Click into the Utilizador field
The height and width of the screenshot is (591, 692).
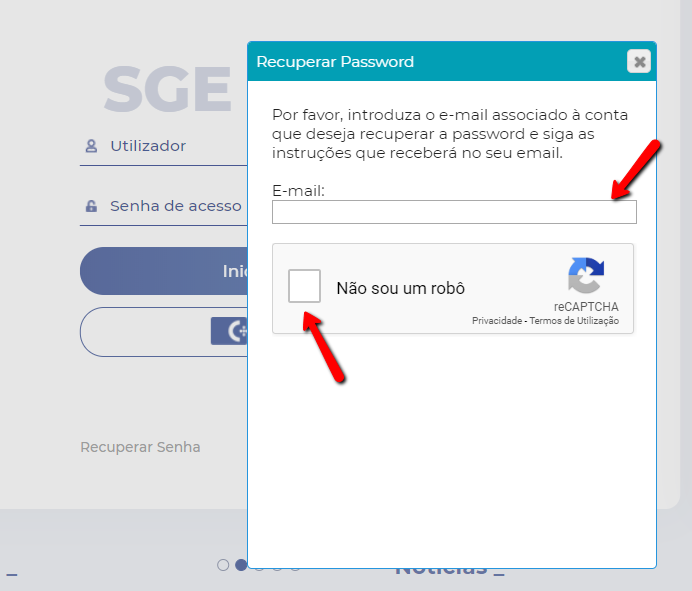(x=163, y=147)
